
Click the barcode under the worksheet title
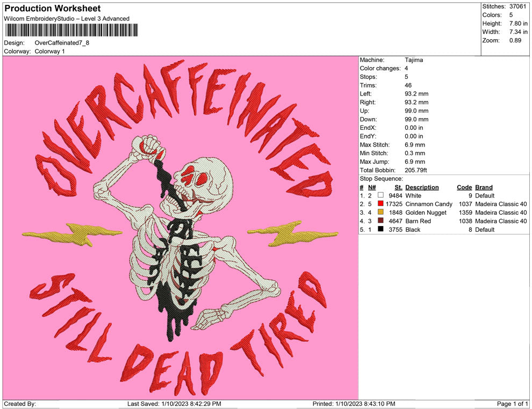point(70,30)
